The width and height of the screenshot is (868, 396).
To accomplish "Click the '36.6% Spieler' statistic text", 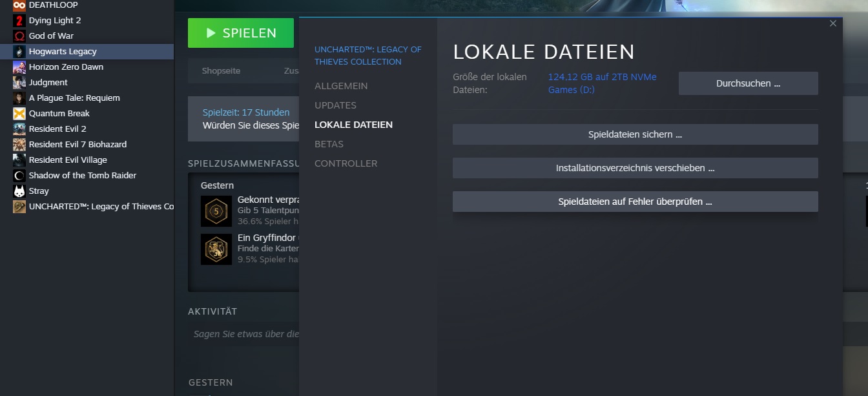I will (267, 222).
